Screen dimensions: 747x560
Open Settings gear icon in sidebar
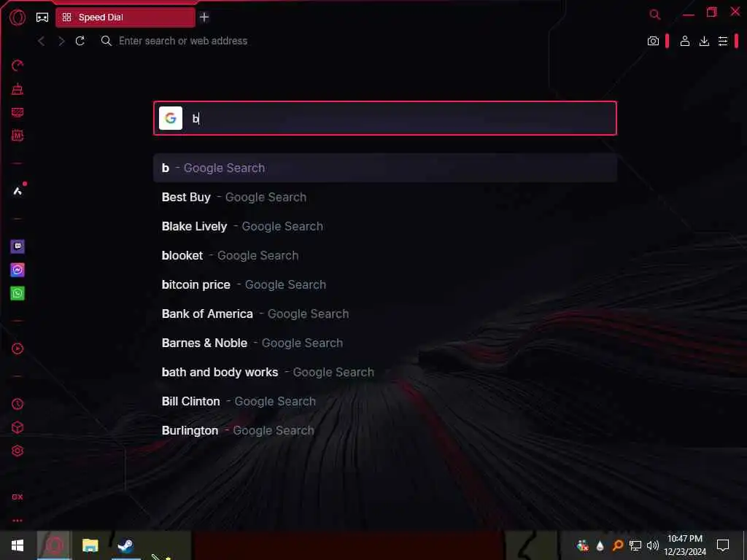[x=18, y=451]
